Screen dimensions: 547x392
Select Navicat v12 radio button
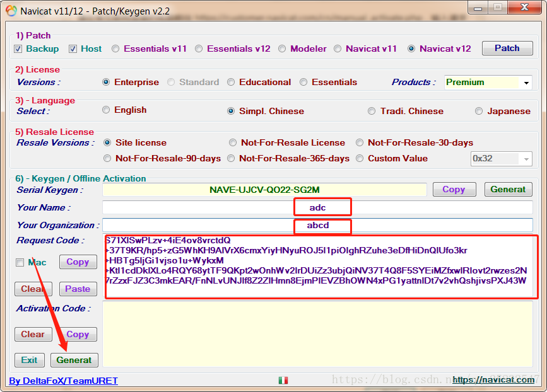411,49
